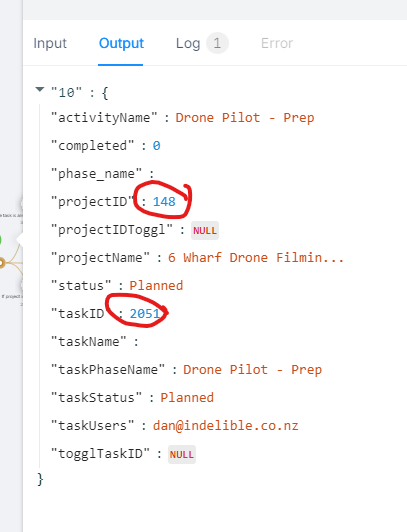
Task: Click the NULL badge for togglTaskID
Action: [x=182, y=454]
